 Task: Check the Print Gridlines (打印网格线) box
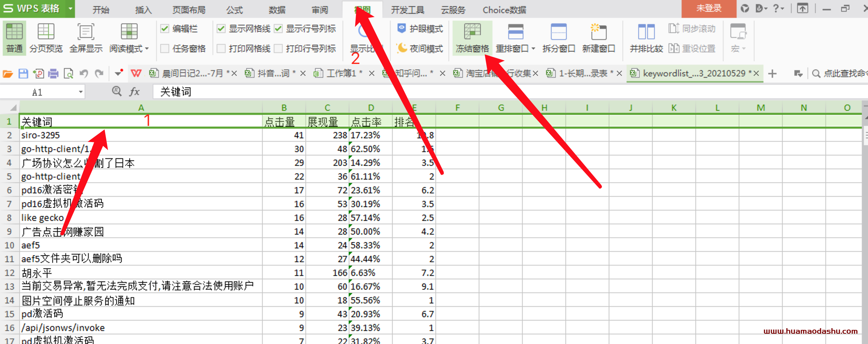coord(221,49)
